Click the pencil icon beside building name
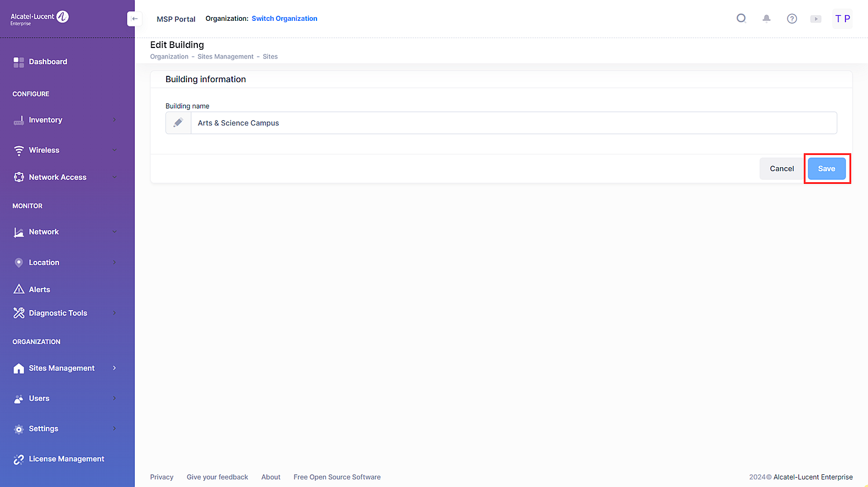 (x=178, y=123)
